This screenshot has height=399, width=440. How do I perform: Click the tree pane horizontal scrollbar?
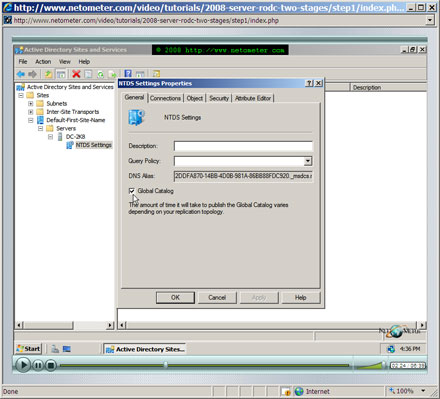point(64,325)
